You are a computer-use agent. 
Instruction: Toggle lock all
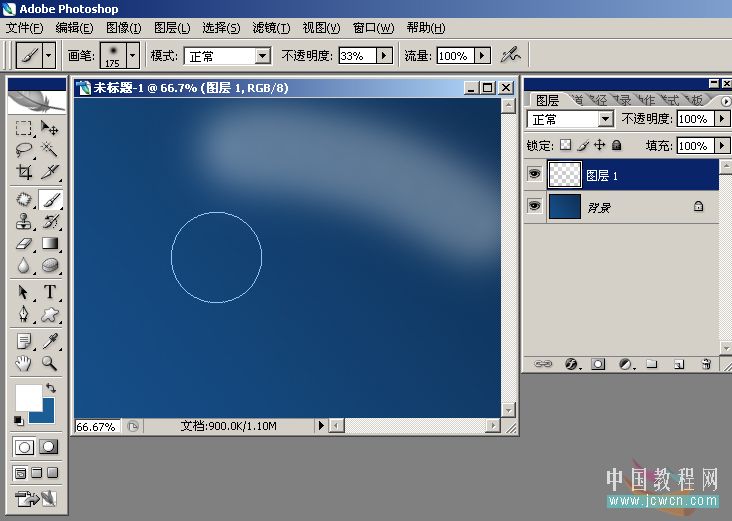pyautogui.click(x=617, y=145)
